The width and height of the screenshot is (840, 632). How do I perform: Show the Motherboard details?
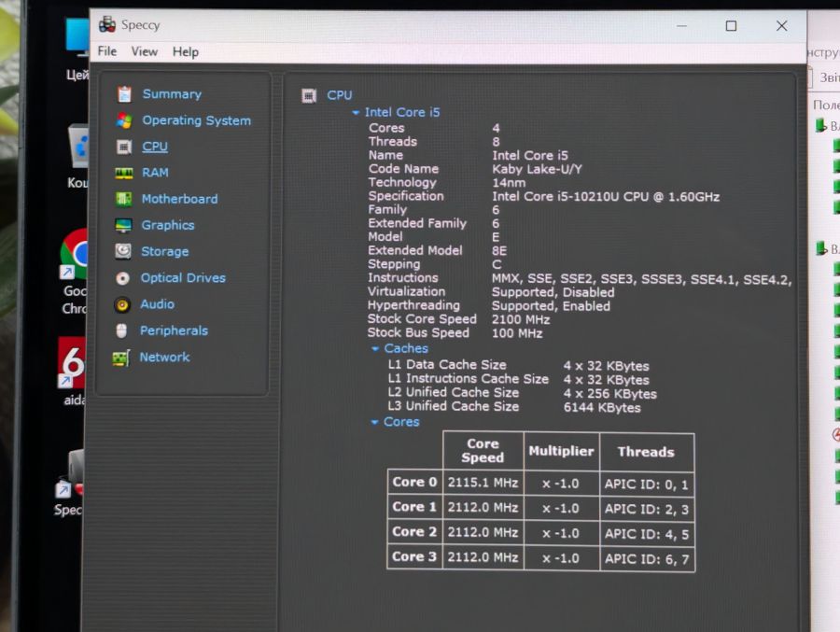(x=179, y=199)
